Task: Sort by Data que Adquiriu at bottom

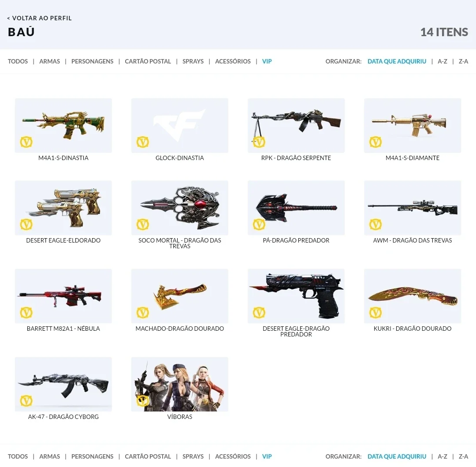Action: click(x=397, y=456)
